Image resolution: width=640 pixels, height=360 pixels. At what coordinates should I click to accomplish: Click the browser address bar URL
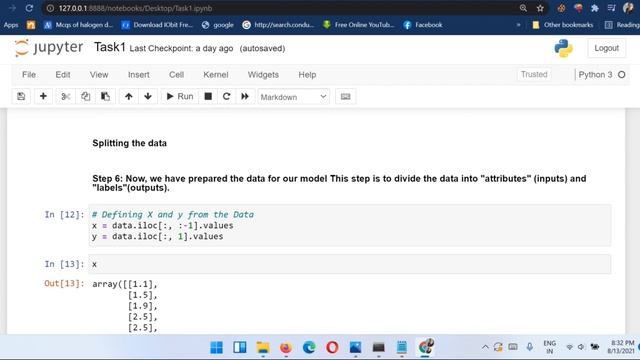(135, 8)
